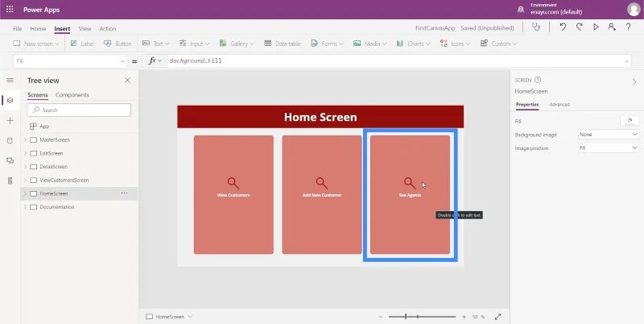Open the Fill property selector dropdown
Viewport: 644px width, 324px height.
coord(69,61)
